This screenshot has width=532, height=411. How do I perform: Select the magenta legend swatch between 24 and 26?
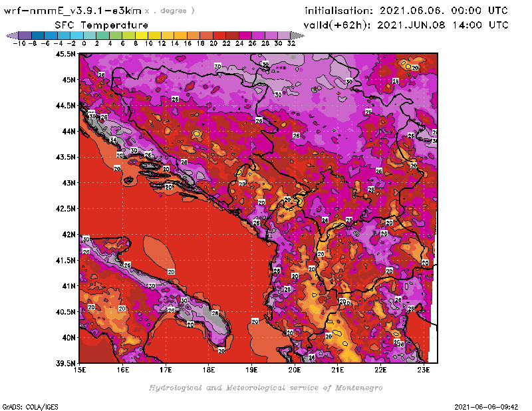coord(245,35)
